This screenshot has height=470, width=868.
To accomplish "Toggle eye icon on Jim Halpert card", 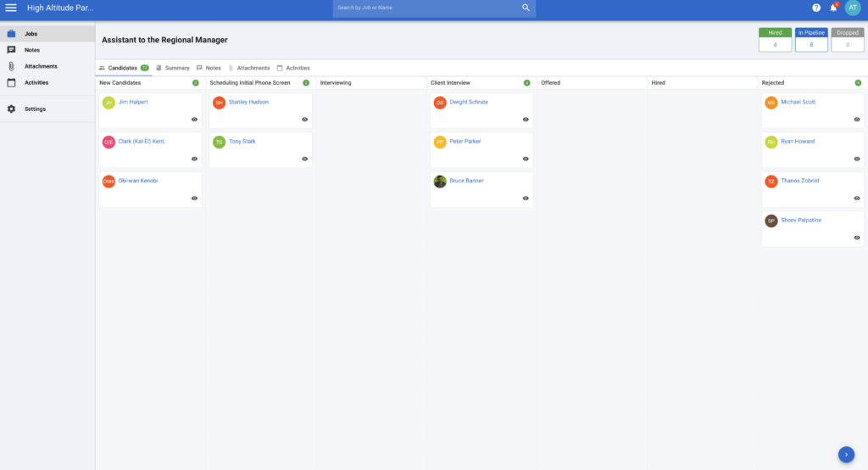I will (194, 120).
